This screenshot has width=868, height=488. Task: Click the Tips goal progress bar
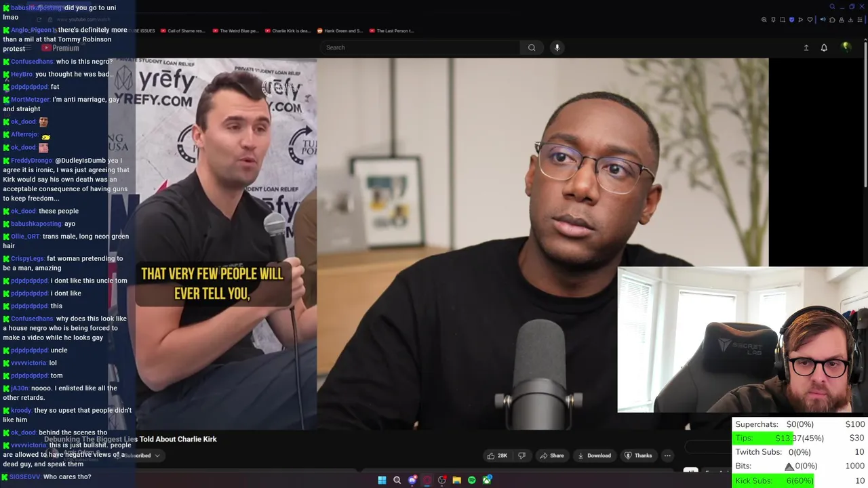[x=800, y=438]
